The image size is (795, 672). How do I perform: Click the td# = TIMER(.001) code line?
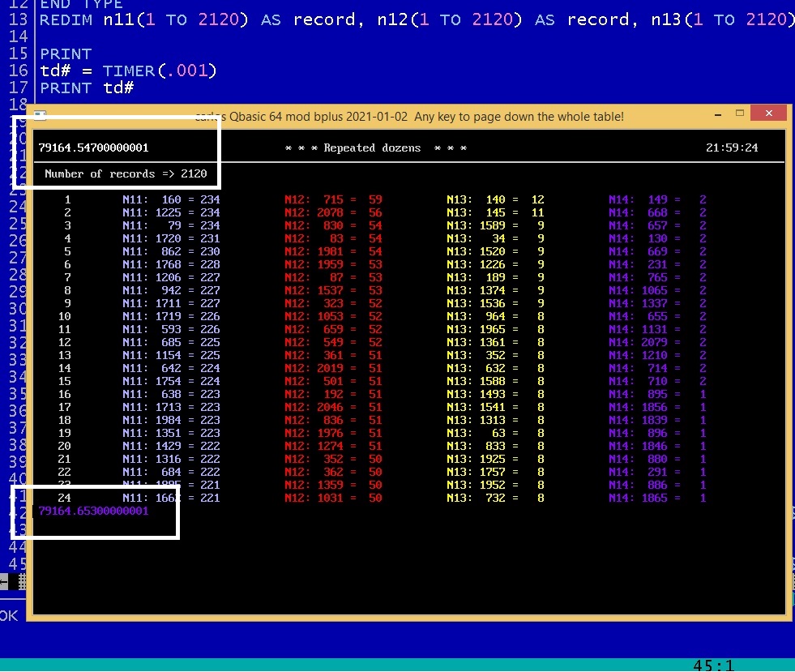point(128,71)
